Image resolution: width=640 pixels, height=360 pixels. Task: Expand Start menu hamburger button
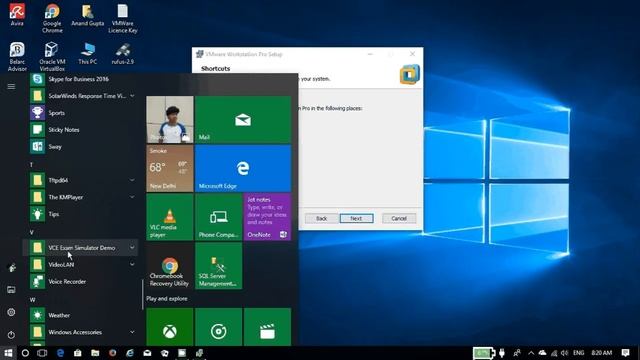tap(11, 87)
